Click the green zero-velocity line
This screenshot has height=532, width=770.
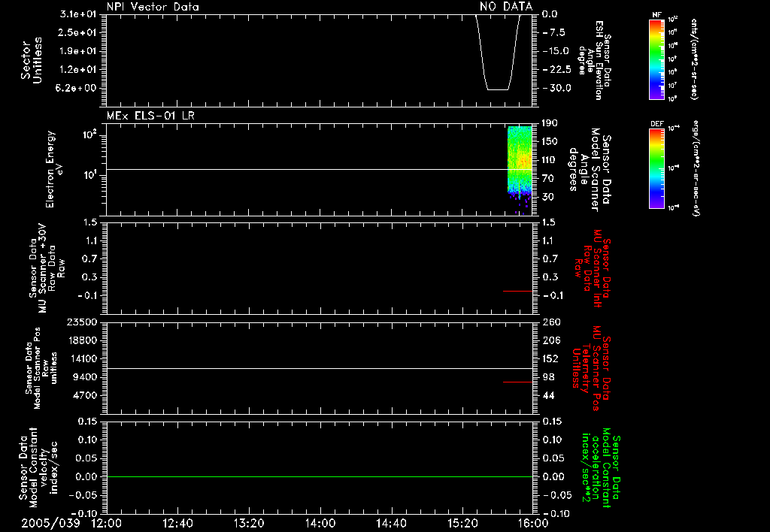319,476
